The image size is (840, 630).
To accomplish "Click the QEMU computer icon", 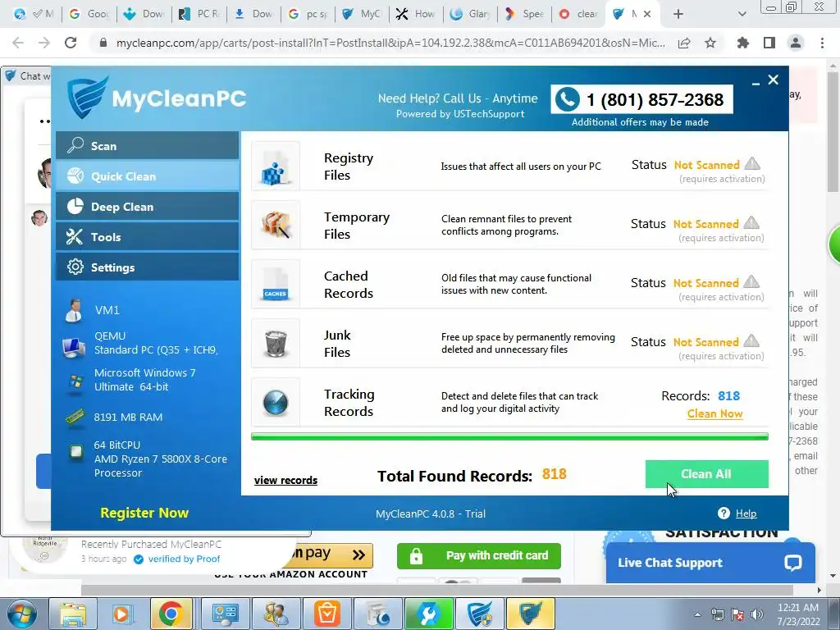I will (73, 348).
